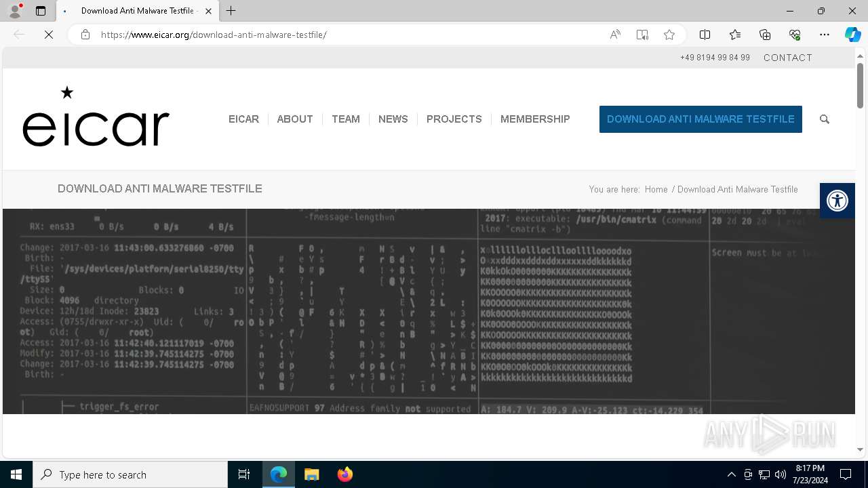
Task: Open Collections panel
Action: [x=765, y=35]
